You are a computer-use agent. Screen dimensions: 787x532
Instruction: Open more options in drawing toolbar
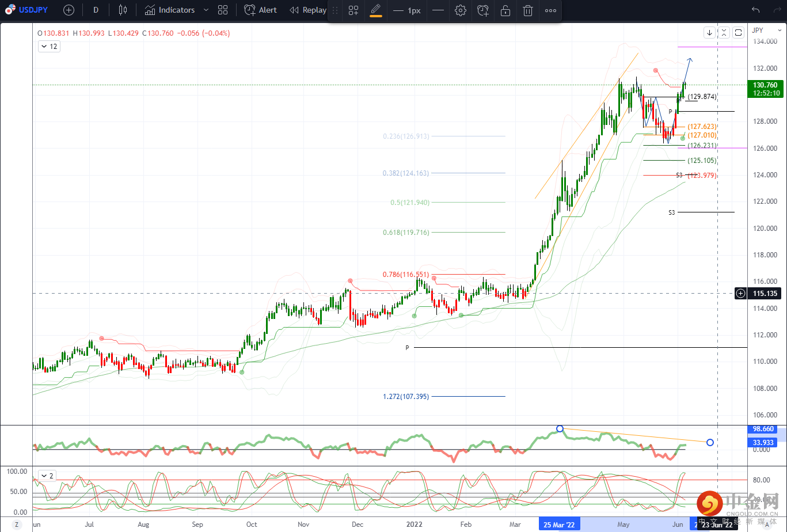point(550,10)
